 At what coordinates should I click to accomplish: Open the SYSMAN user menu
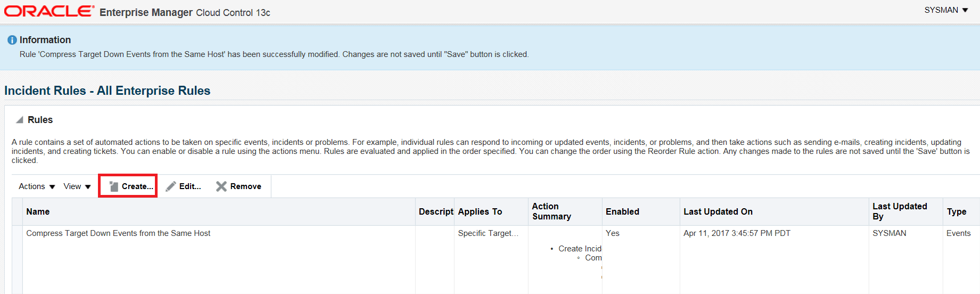(946, 10)
